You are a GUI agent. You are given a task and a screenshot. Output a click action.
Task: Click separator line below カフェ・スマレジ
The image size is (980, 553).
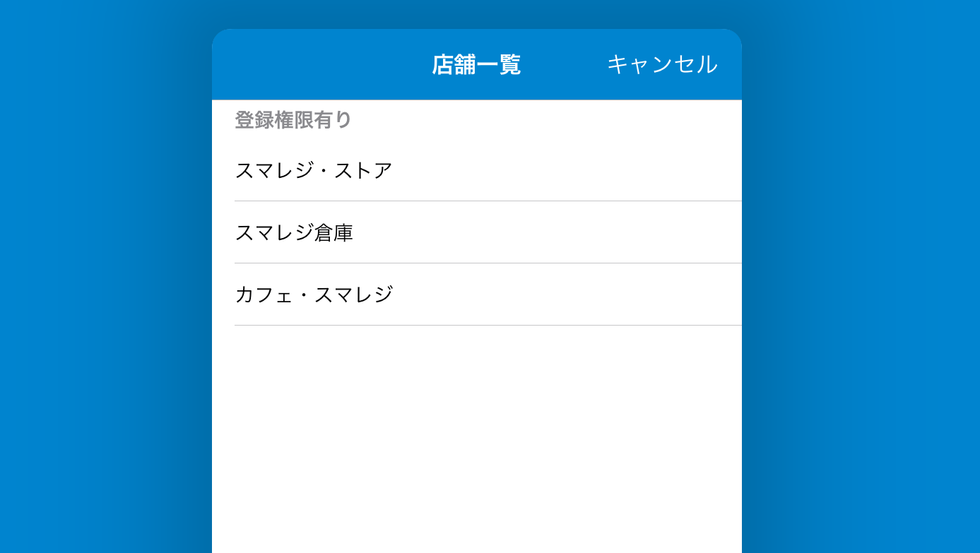pos(488,326)
